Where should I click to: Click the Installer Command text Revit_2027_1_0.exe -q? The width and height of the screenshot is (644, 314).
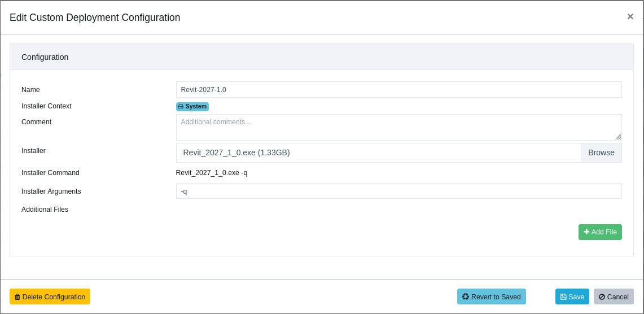click(x=212, y=173)
